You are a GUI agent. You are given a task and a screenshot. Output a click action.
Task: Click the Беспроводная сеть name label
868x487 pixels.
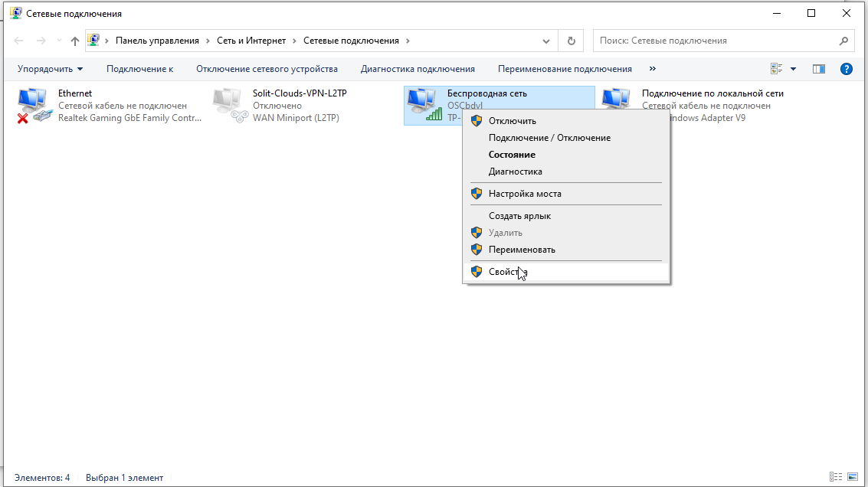point(487,93)
